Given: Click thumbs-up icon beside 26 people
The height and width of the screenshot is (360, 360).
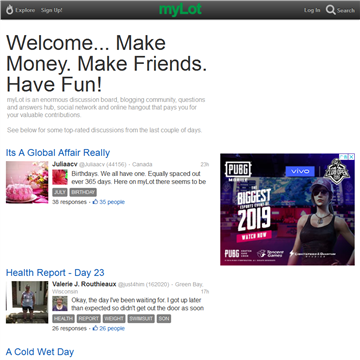Looking at the screenshot, I should [95, 328].
